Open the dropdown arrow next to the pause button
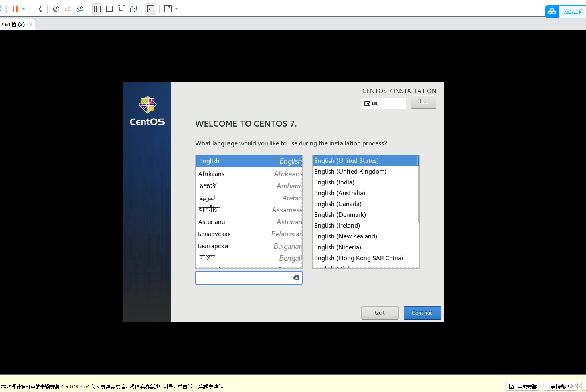This screenshot has width=586, height=392. point(24,9)
